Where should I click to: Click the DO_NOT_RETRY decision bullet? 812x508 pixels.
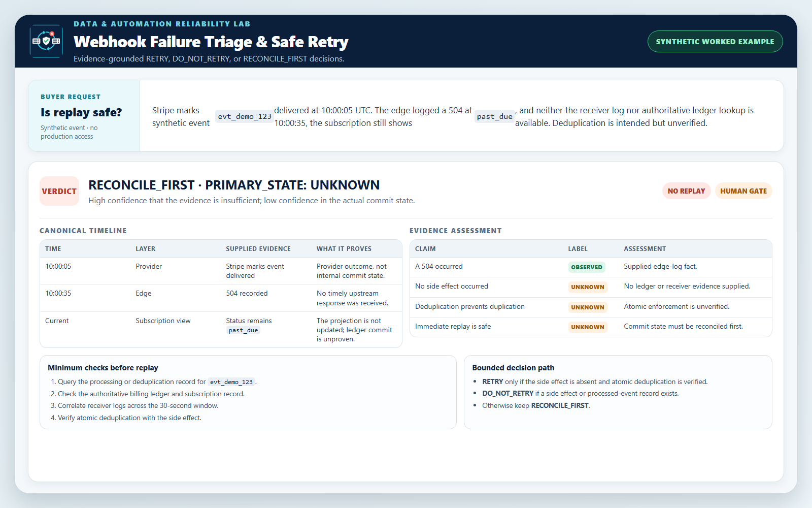tap(580, 393)
